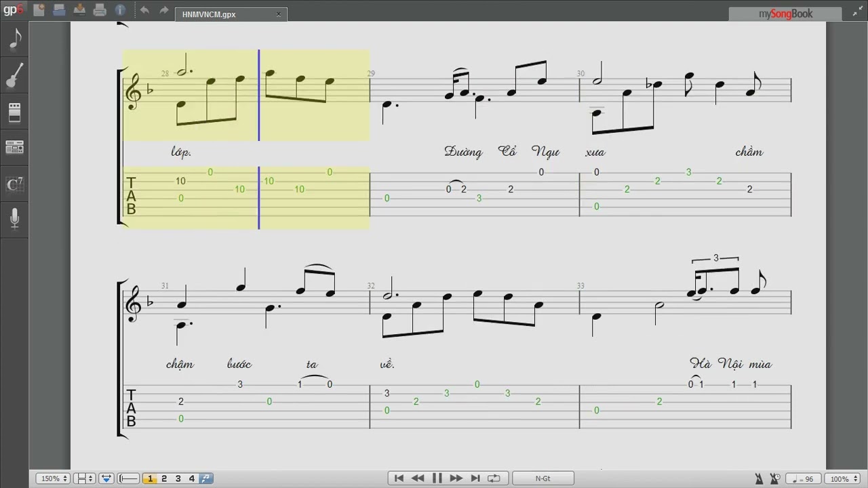Select voice 2
Image resolution: width=868 pixels, height=488 pixels.
pos(164,479)
